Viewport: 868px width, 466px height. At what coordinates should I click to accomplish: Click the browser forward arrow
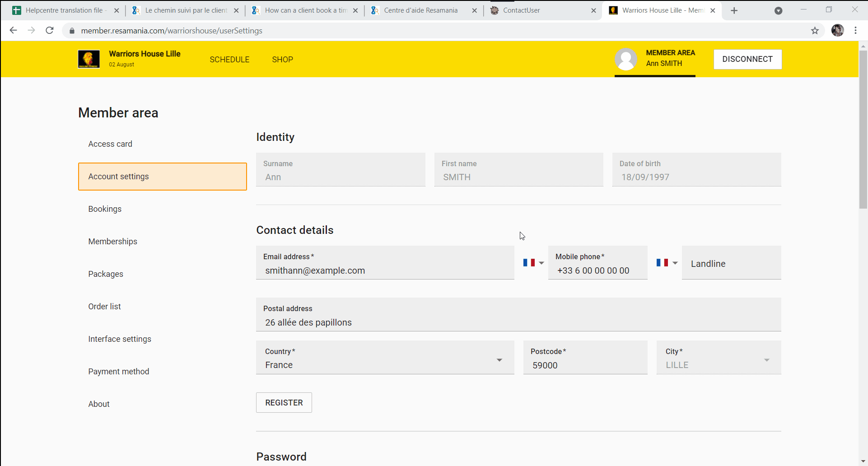click(31, 30)
